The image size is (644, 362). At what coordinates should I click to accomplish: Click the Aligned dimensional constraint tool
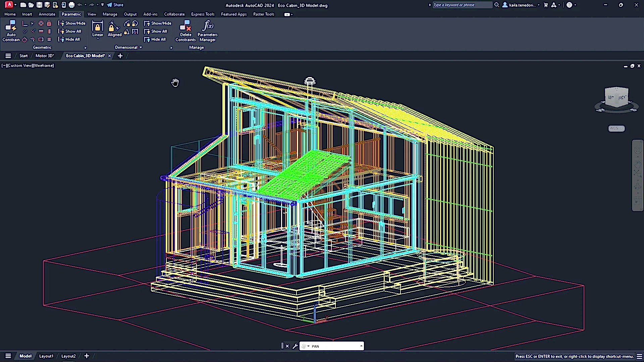tap(114, 29)
